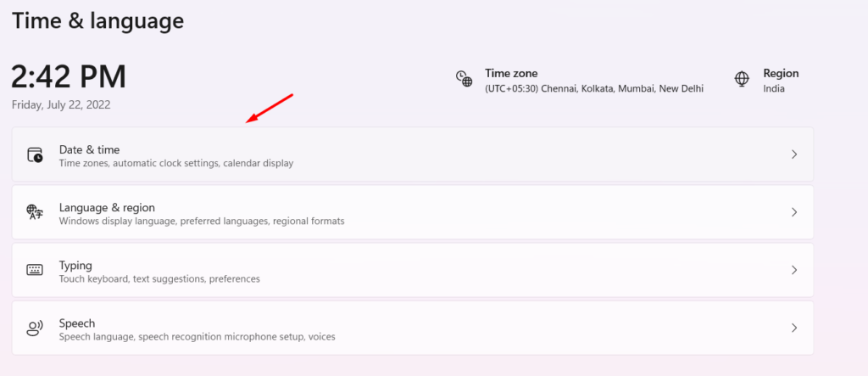Click the Language & region globe icon
The image size is (868, 376).
click(35, 212)
